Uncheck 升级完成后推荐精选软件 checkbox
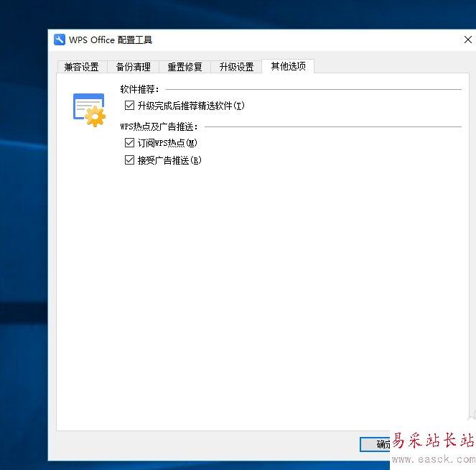This screenshot has height=470, width=476. coord(130,106)
